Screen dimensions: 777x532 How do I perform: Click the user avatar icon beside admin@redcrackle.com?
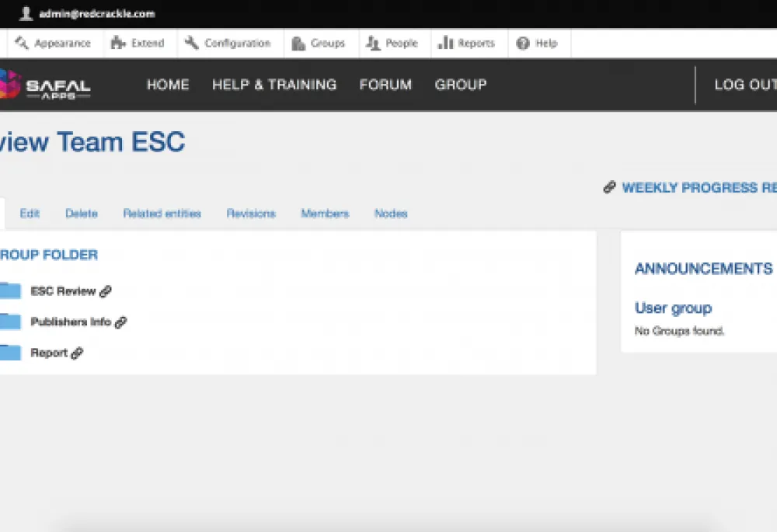(x=26, y=13)
